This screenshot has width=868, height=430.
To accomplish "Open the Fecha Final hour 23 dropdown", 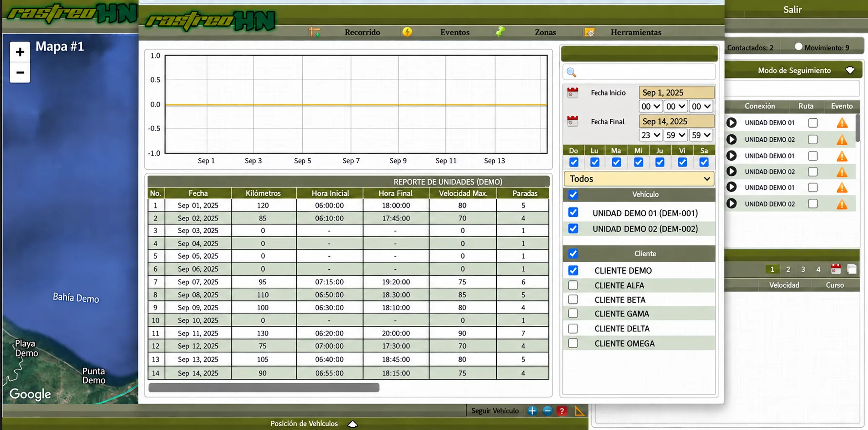I will pyautogui.click(x=651, y=135).
